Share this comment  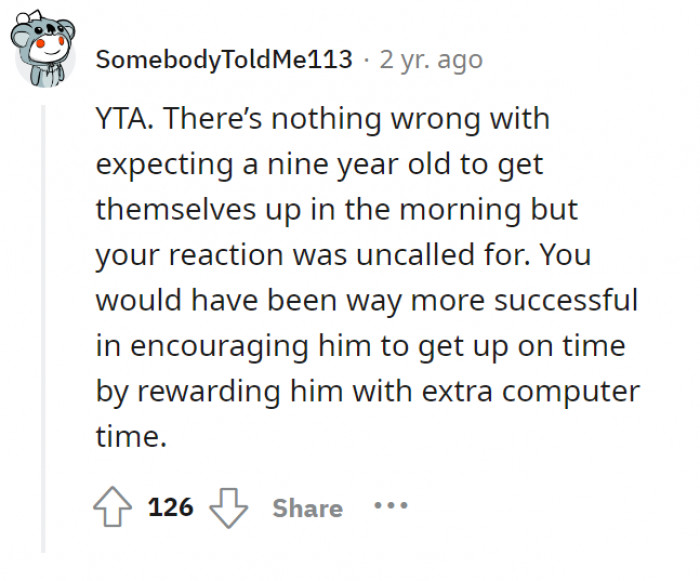click(307, 508)
